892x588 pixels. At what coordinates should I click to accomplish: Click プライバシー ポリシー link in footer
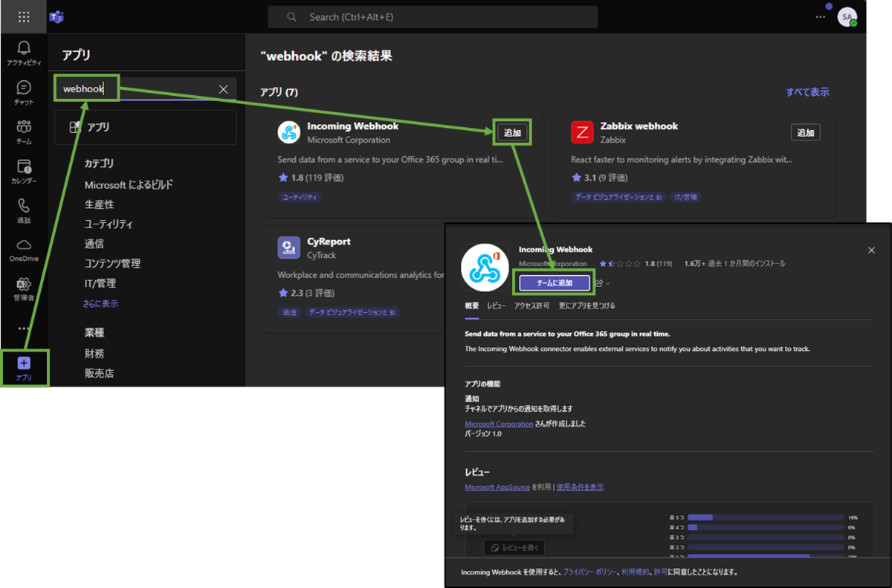590,572
